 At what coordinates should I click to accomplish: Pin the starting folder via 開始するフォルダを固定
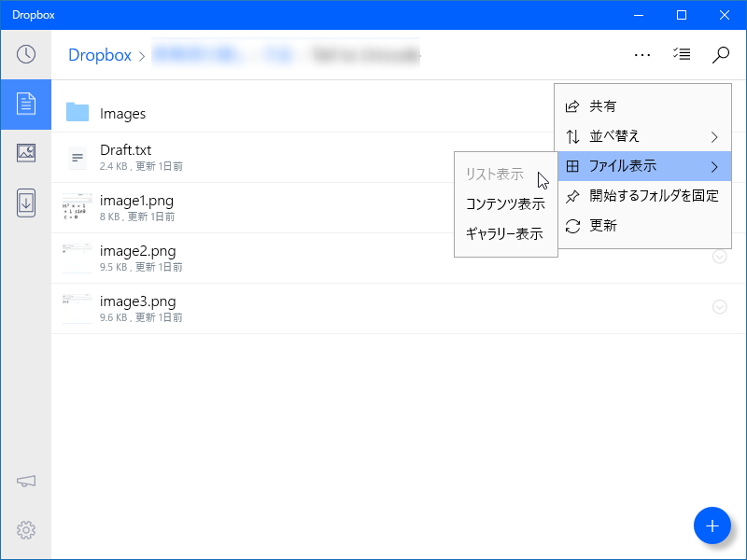(644, 196)
